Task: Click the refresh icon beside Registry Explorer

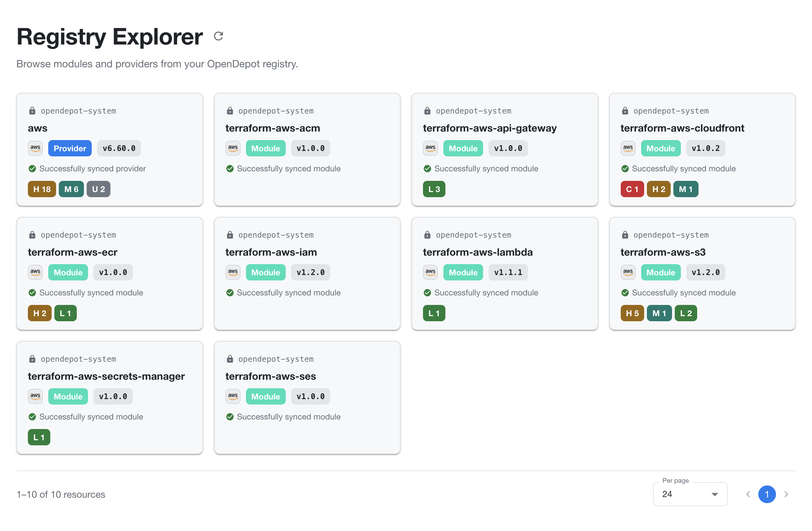Action: (218, 36)
